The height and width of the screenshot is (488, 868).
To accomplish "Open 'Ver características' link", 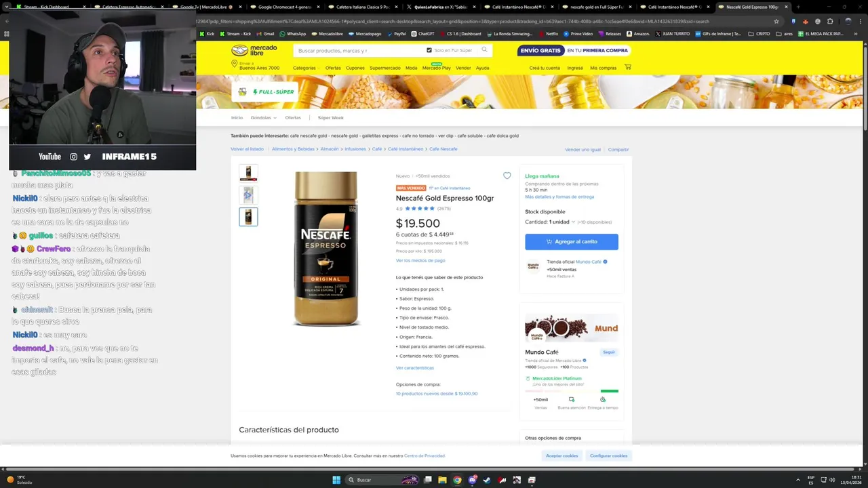I will coord(415,367).
